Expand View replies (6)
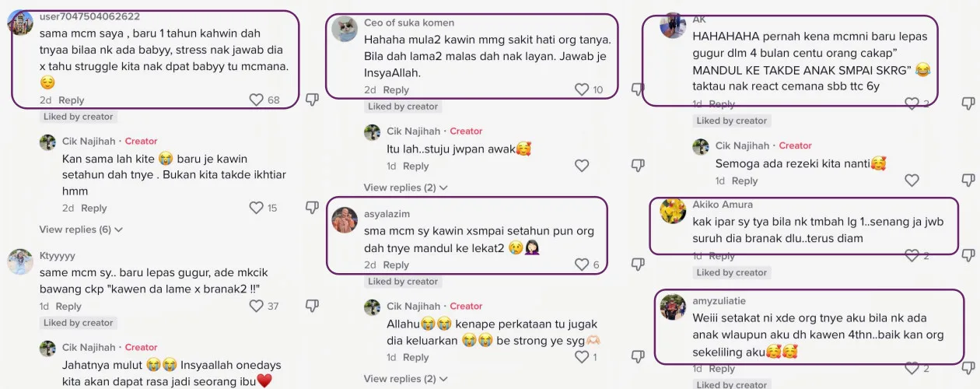Screen dimensions: 980x389 point(82,230)
